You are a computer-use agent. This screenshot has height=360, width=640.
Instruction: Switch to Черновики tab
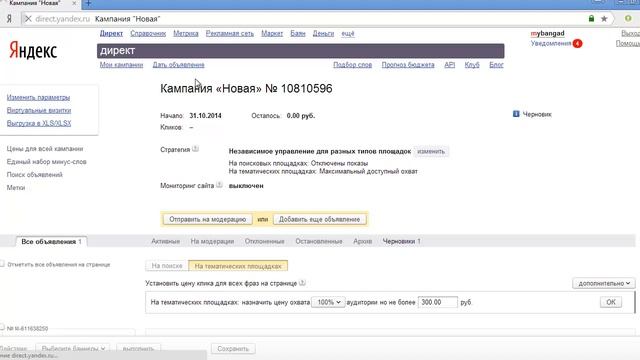(x=401, y=241)
